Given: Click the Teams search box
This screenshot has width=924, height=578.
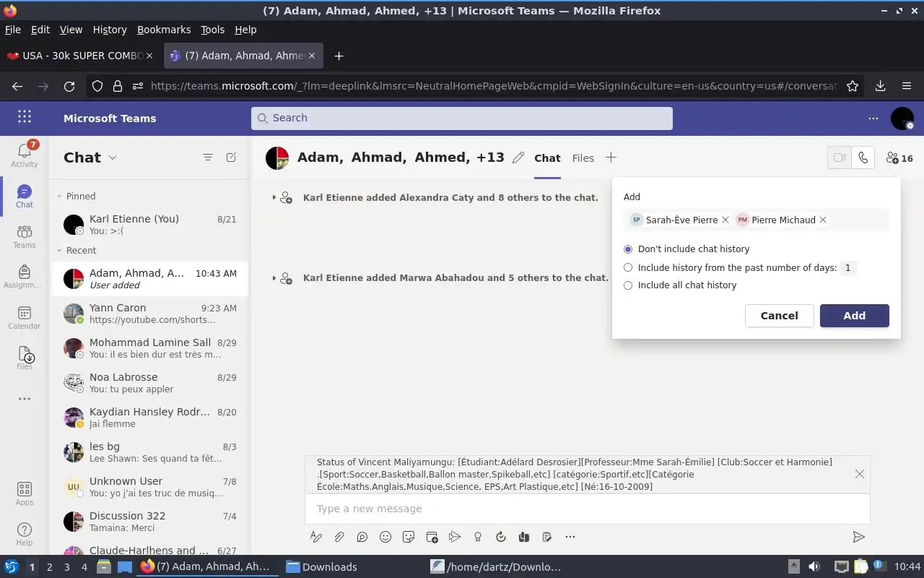Looking at the screenshot, I should click(x=462, y=118).
